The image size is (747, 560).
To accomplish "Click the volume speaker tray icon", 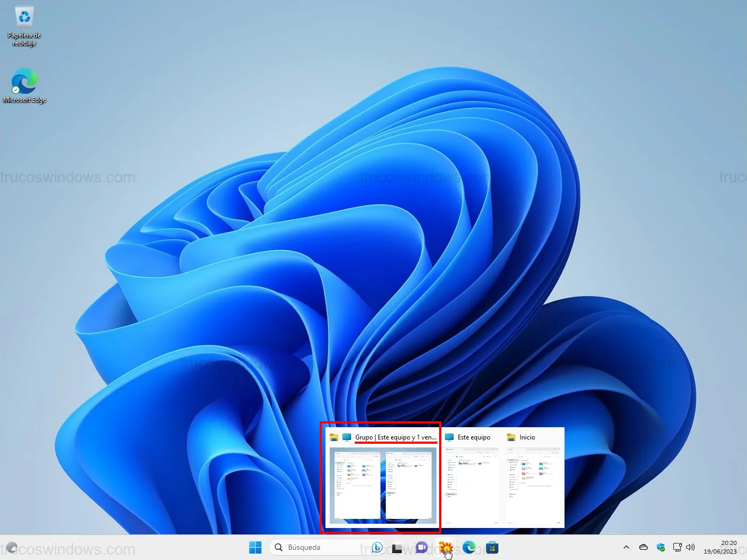I will [x=690, y=547].
